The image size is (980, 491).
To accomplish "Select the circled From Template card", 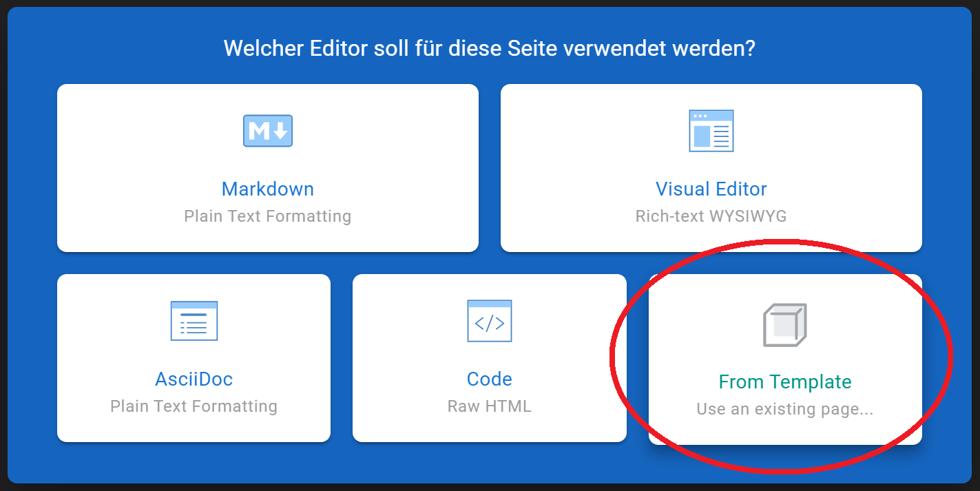I will coord(785,357).
